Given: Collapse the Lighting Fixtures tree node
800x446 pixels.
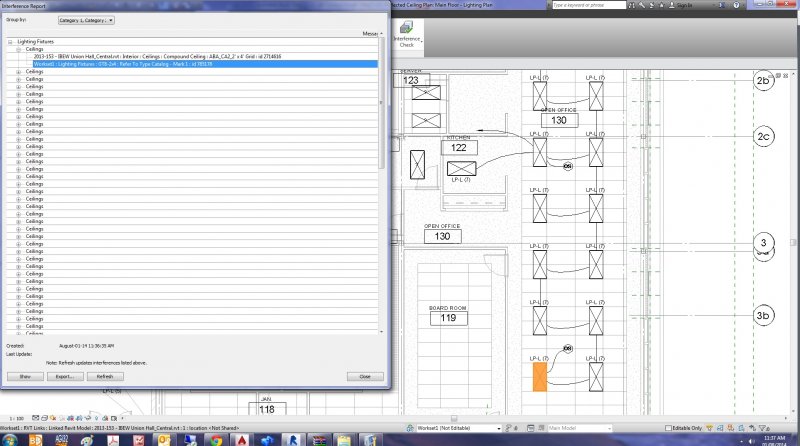Looking at the screenshot, I should [10, 42].
